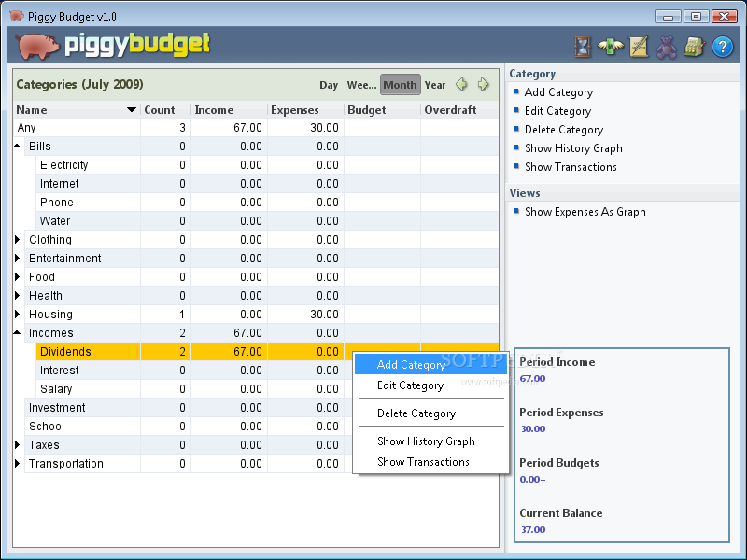
Task: Collapse the Incomes category
Action: 17,333
